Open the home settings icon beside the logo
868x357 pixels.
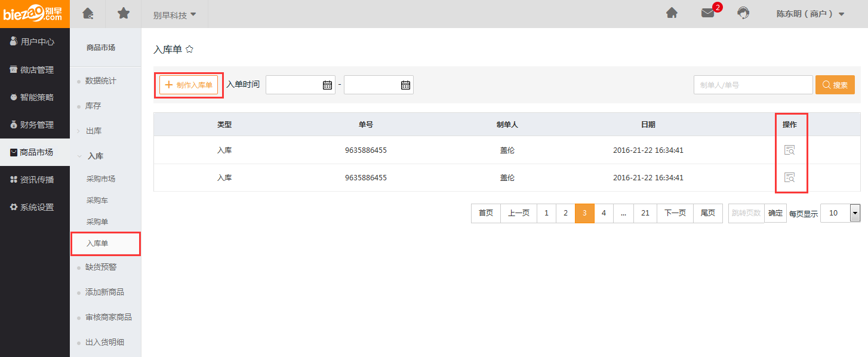[88, 13]
